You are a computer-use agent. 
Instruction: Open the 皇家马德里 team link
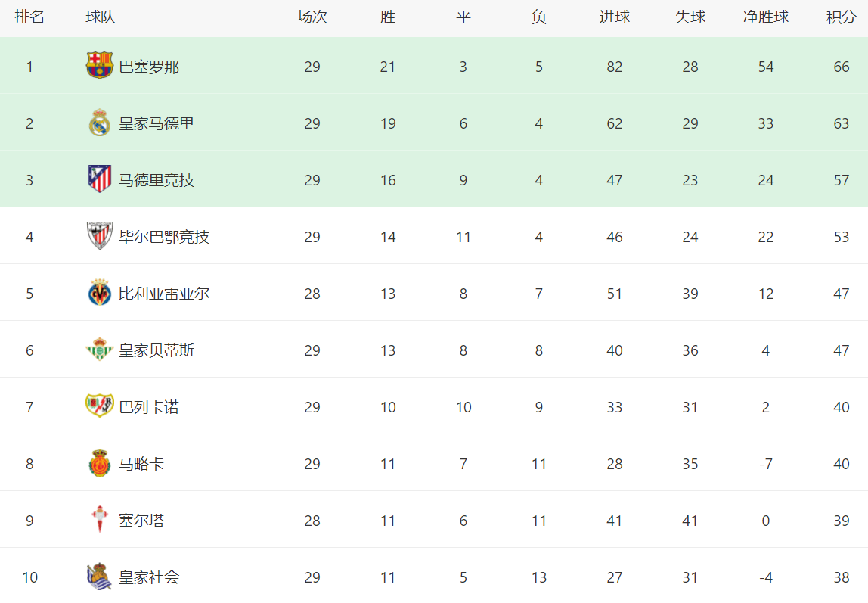tap(157, 123)
